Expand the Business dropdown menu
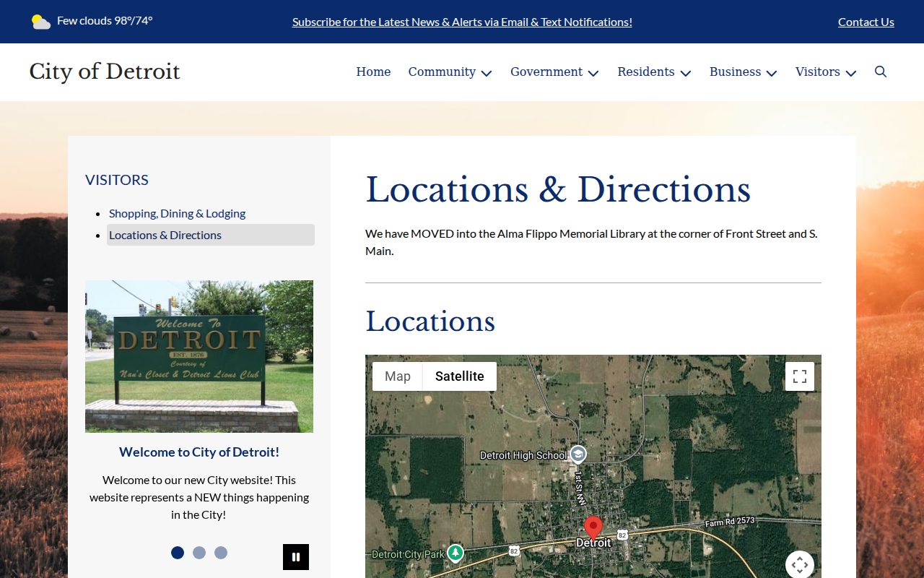 point(743,72)
